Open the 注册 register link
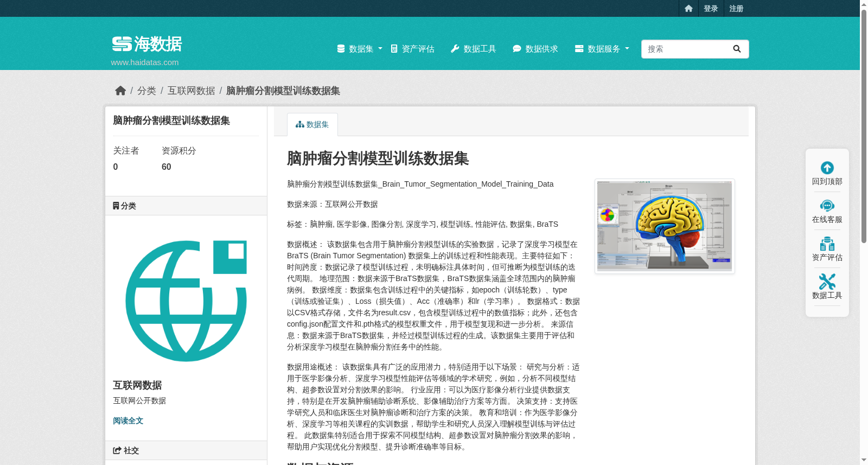This screenshot has height=465, width=868. (736, 9)
